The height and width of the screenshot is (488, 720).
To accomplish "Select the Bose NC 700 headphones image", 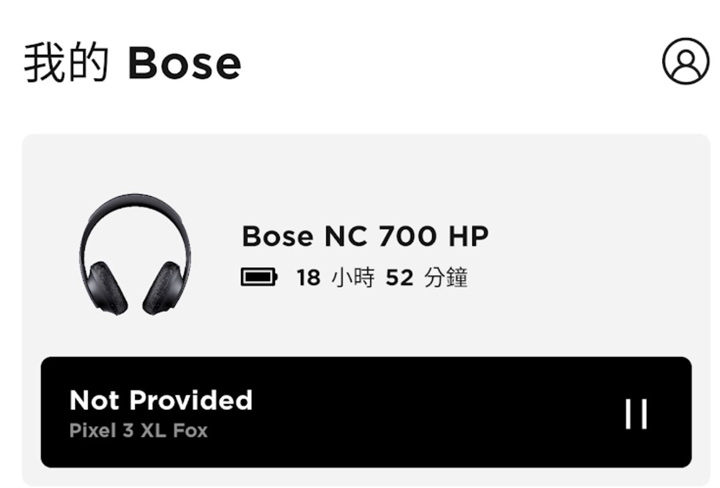I will (x=135, y=255).
